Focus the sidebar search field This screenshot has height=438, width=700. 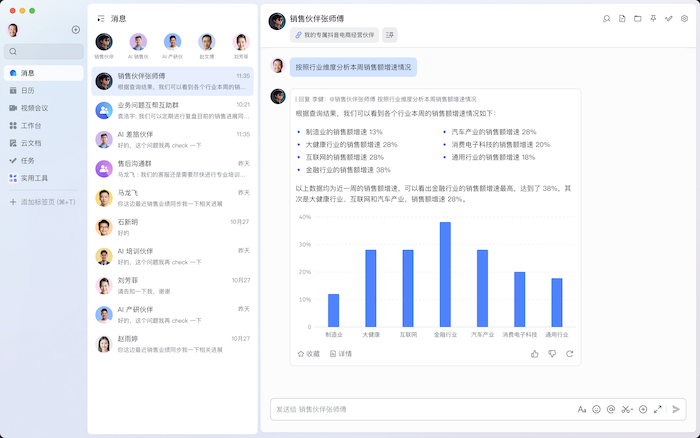[44, 51]
